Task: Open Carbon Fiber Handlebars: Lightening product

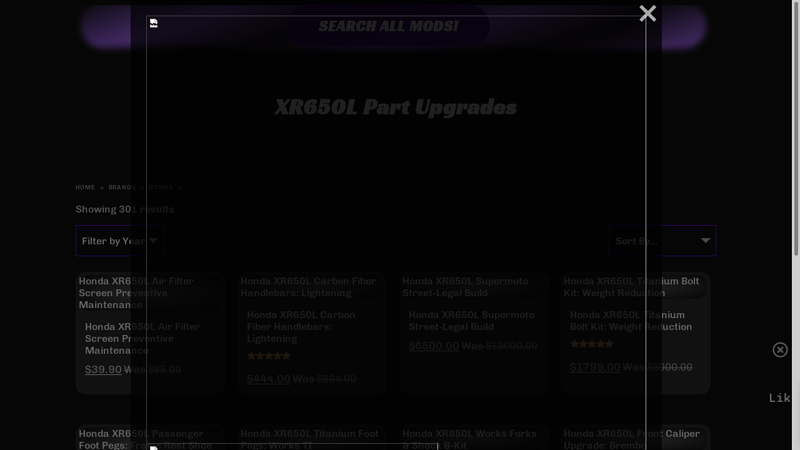Action: [x=301, y=327]
